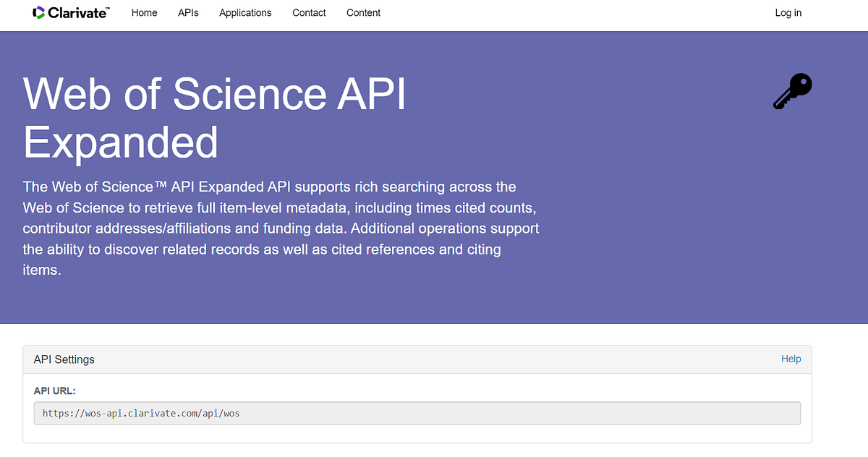The height and width of the screenshot is (457, 868).
Task: Click the API URL label
Action: pyautogui.click(x=55, y=390)
